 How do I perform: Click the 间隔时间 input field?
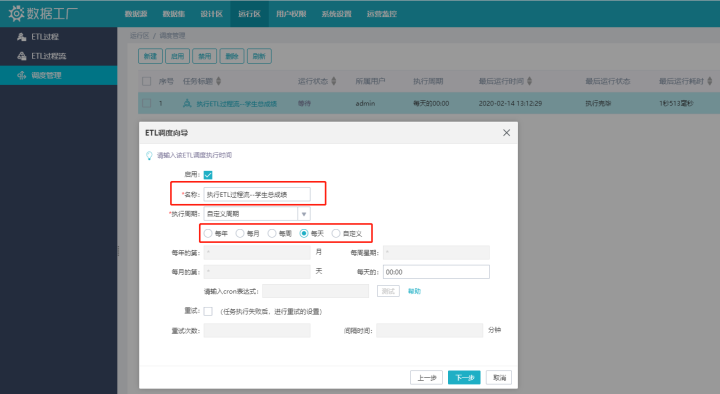point(429,331)
